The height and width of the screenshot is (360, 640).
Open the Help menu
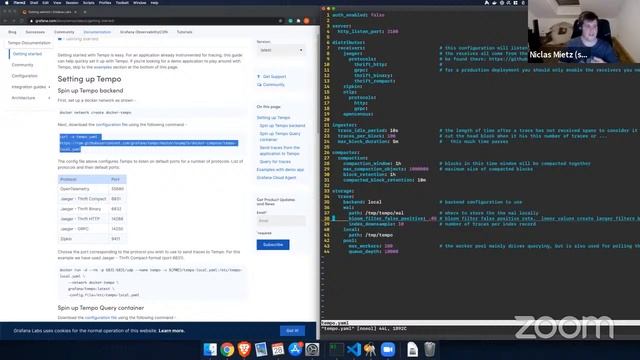(154, 2)
